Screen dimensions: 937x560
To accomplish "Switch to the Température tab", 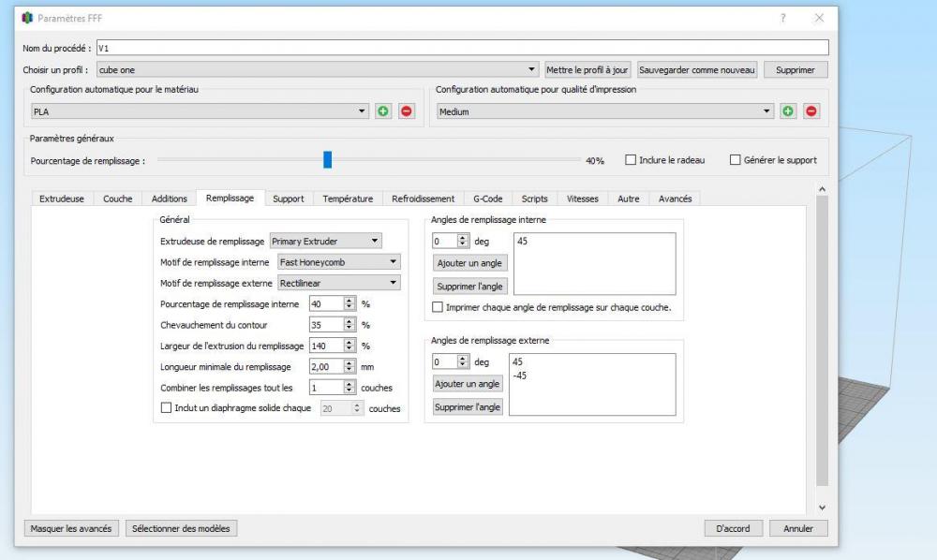I will pyautogui.click(x=348, y=199).
